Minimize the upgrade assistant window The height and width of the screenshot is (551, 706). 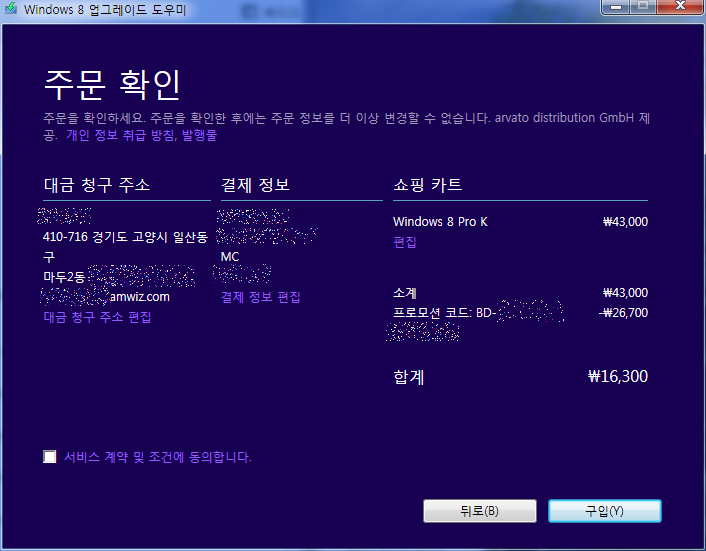(x=613, y=7)
